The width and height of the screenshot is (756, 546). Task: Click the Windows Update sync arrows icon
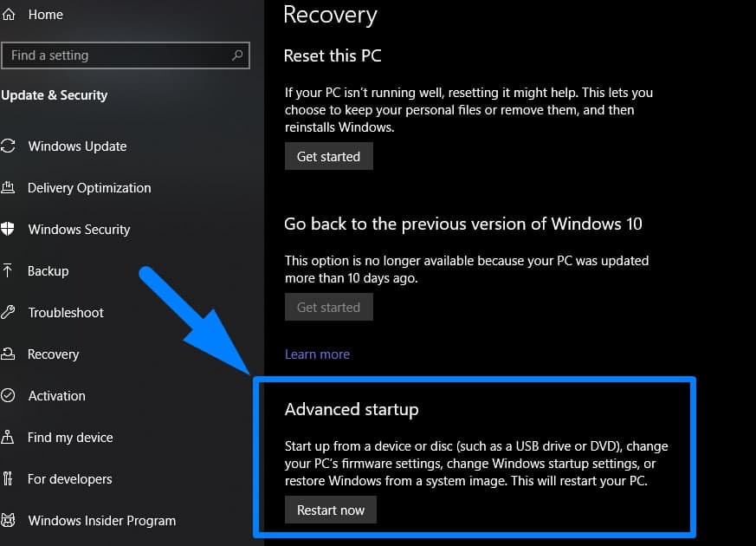(9, 146)
